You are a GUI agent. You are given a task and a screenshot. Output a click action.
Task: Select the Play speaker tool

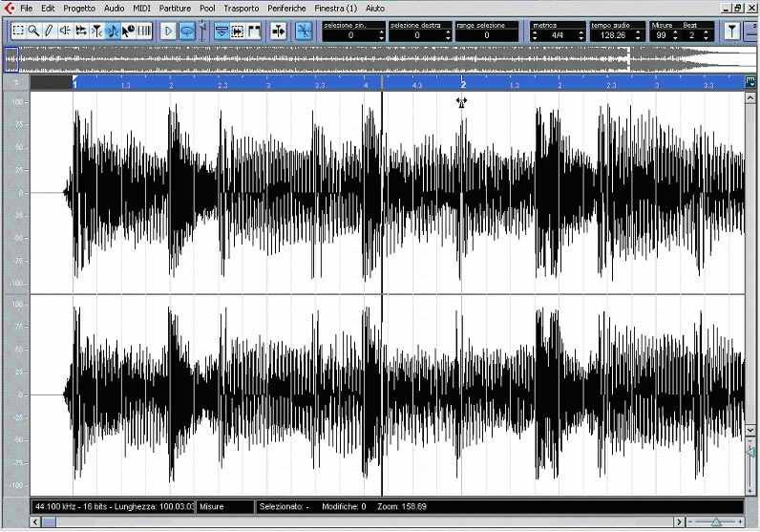(65, 31)
